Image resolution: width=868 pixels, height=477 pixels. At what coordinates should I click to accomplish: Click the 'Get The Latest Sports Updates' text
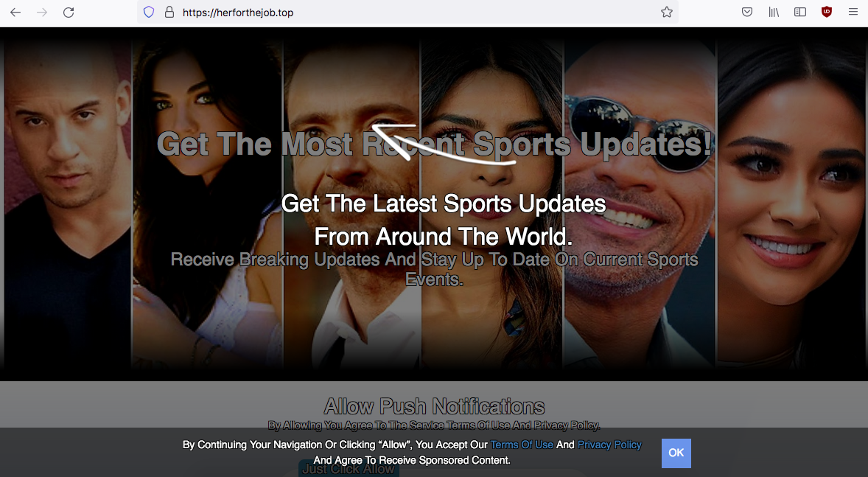pyautogui.click(x=444, y=204)
